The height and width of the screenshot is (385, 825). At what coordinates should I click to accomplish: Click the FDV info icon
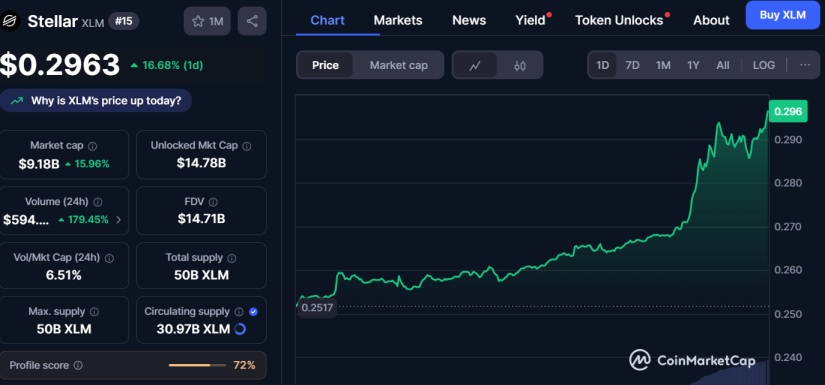coord(213,202)
